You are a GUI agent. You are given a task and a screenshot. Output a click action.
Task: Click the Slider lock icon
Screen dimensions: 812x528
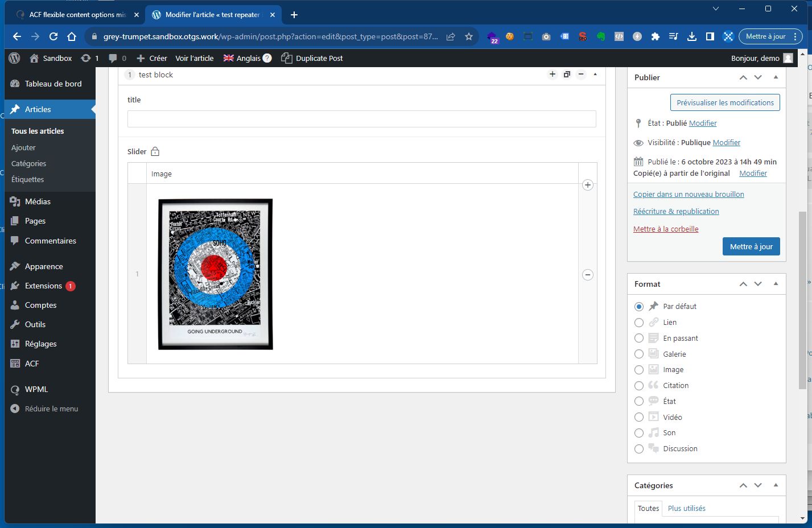pyautogui.click(x=155, y=151)
